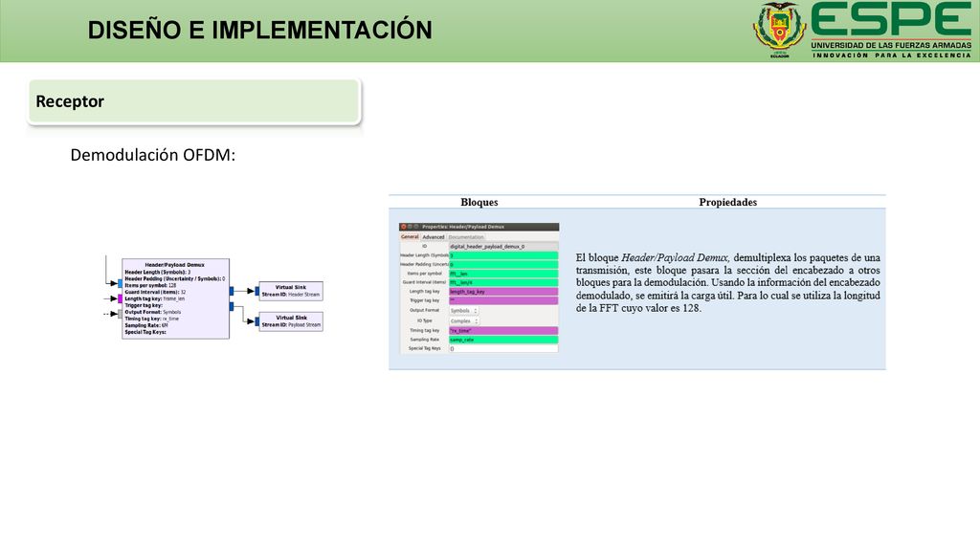This screenshot has height=551, width=980.
Task: Click the input port of the Payload Stream Virtual Sink
Action: point(256,321)
